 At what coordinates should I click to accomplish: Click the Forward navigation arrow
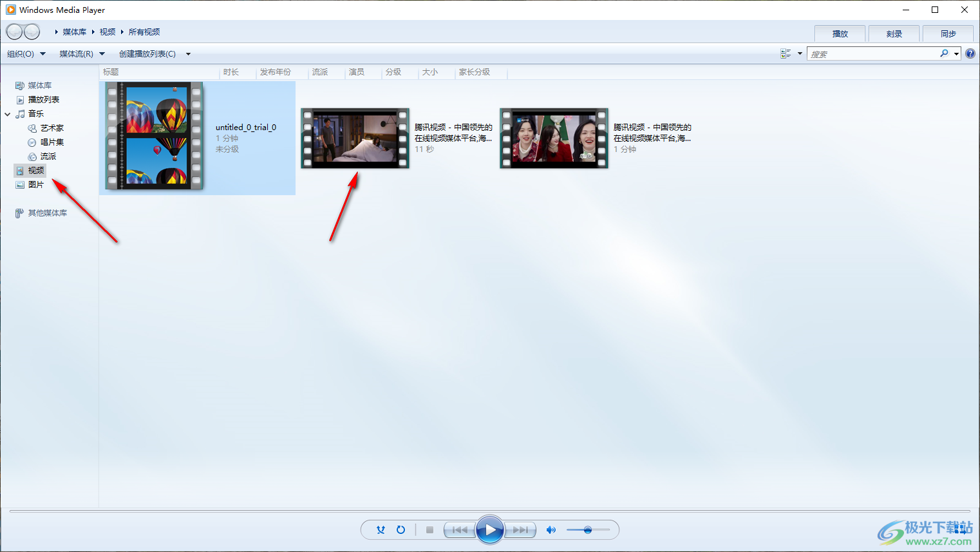(32, 32)
